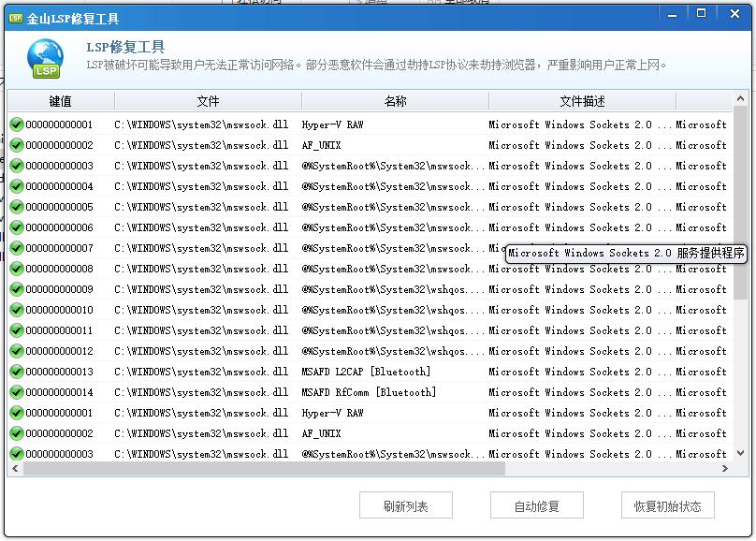Click green check icon beside key 000000000010
Image resolution: width=756 pixels, height=541 pixels.
pos(17,310)
